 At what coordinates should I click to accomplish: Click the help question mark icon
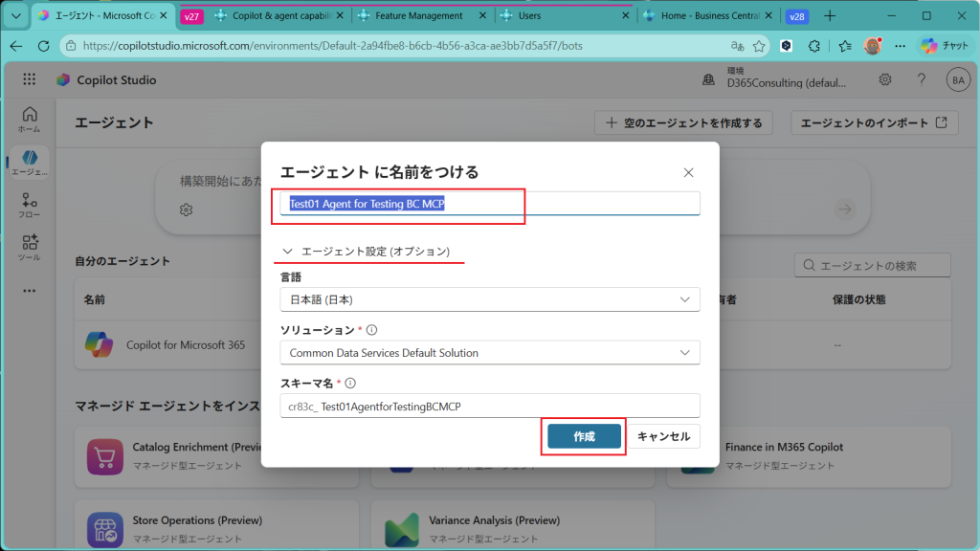click(x=921, y=80)
